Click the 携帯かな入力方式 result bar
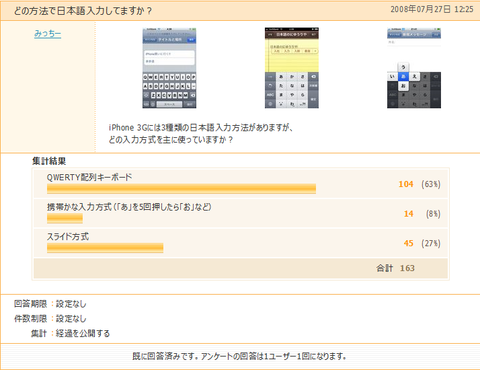Image resolution: width=480 pixels, height=370 pixels. (x=65, y=218)
